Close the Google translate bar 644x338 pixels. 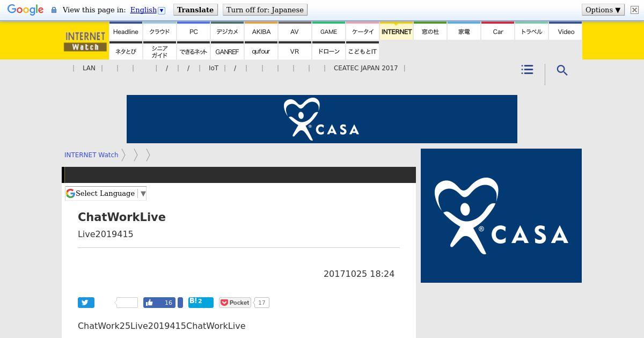click(x=634, y=10)
